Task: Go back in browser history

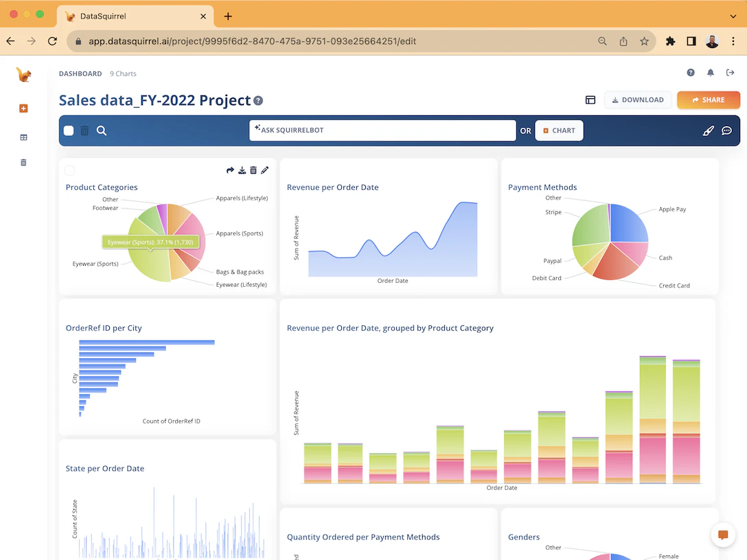Action: pos(10,41)
